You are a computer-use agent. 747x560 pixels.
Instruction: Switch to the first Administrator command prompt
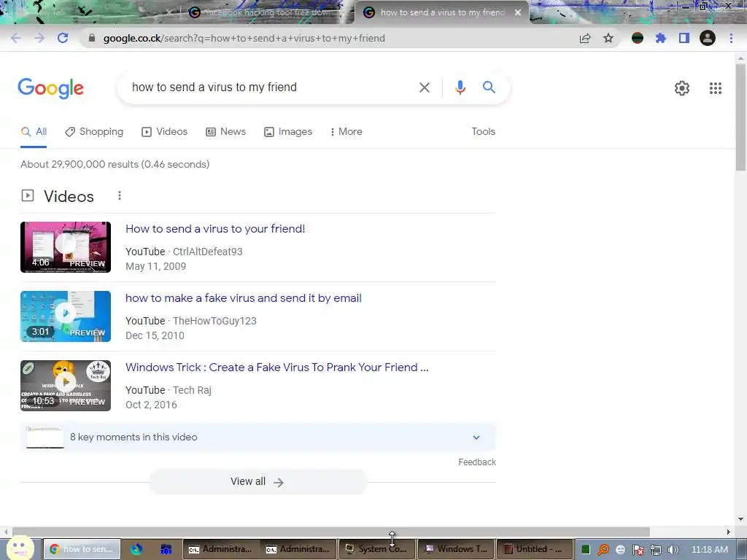221,549
